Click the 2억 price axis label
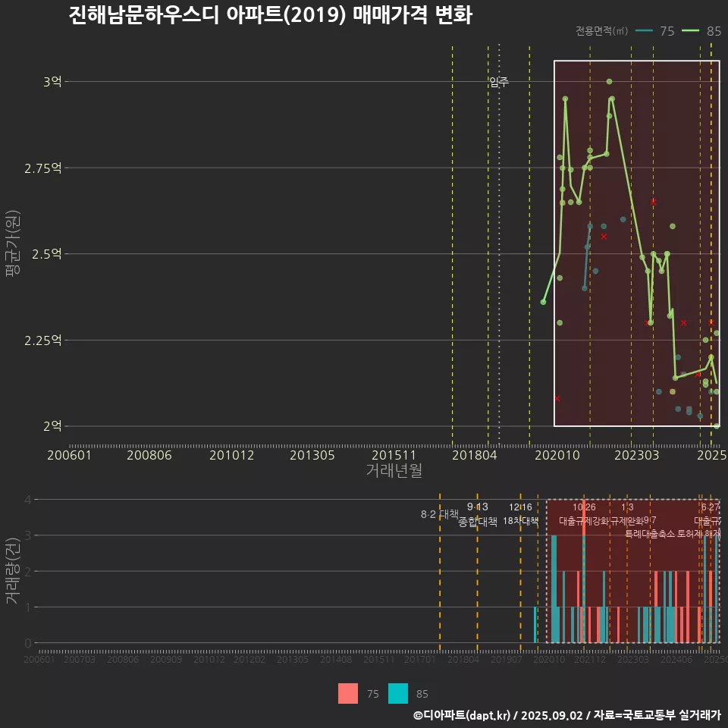The image size is (728, 728). 52,426
